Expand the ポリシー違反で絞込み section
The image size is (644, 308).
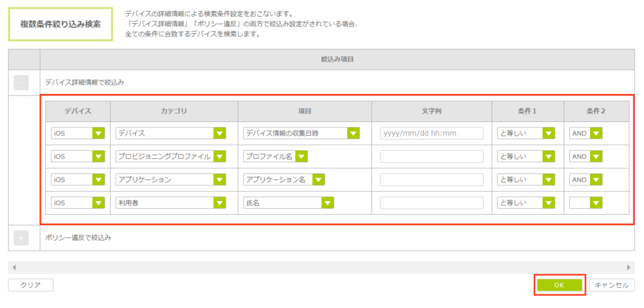pyautogui.click(x=21, y=238)
